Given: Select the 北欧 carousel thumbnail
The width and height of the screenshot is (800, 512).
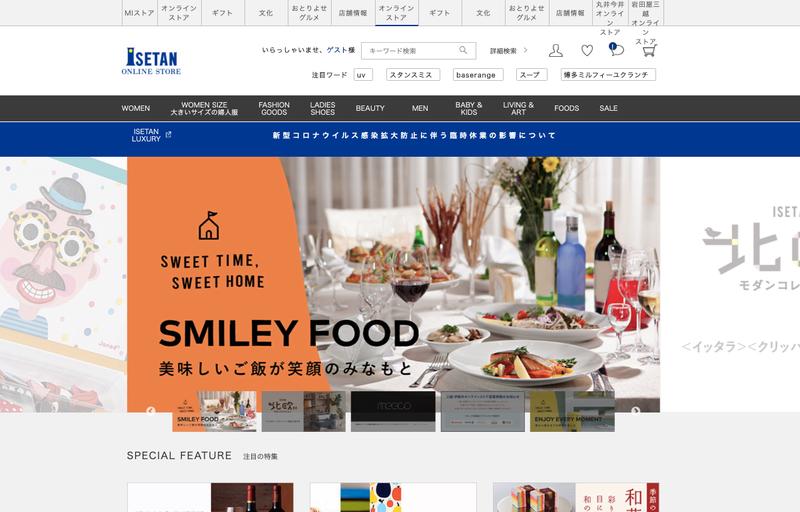Looking at the screenshot, I should [304, 412].
